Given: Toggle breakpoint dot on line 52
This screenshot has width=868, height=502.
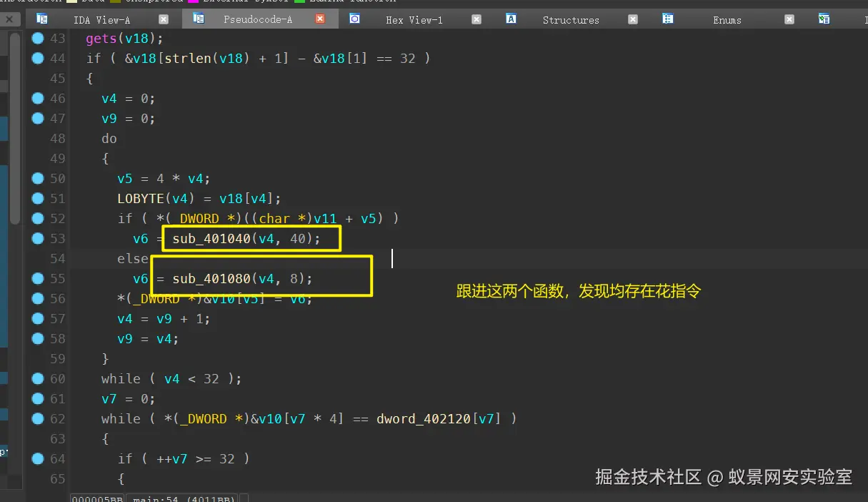Looking at the screenshot, I should tap(37, 218).
